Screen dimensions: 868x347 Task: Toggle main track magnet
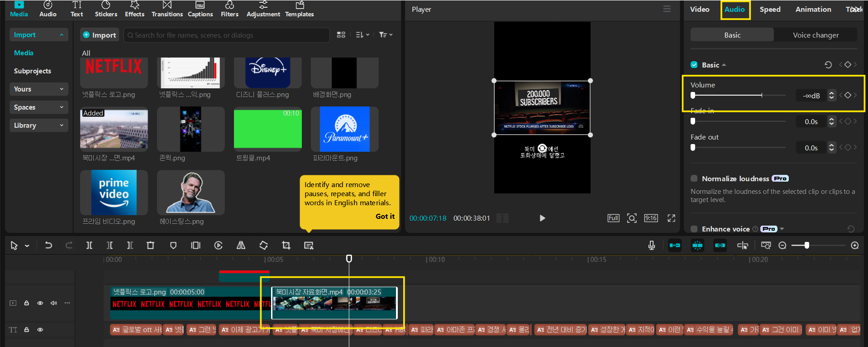tap(675, 245)
